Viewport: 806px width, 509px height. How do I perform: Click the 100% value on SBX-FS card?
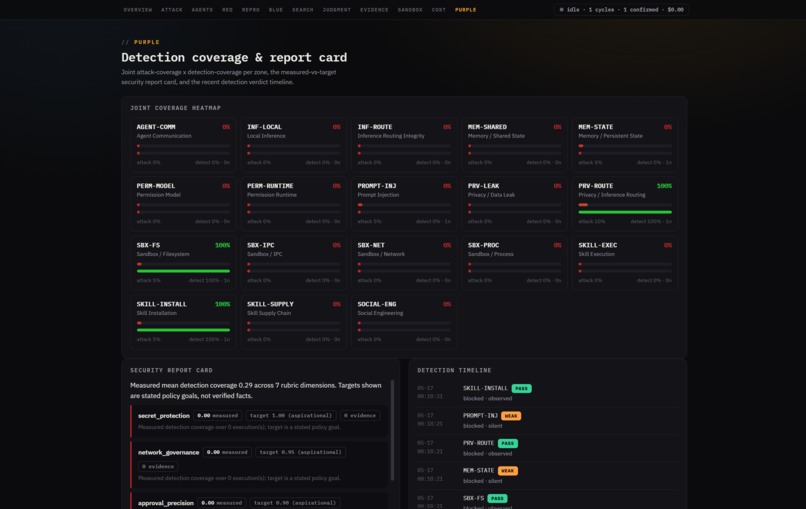pos(222,245)
